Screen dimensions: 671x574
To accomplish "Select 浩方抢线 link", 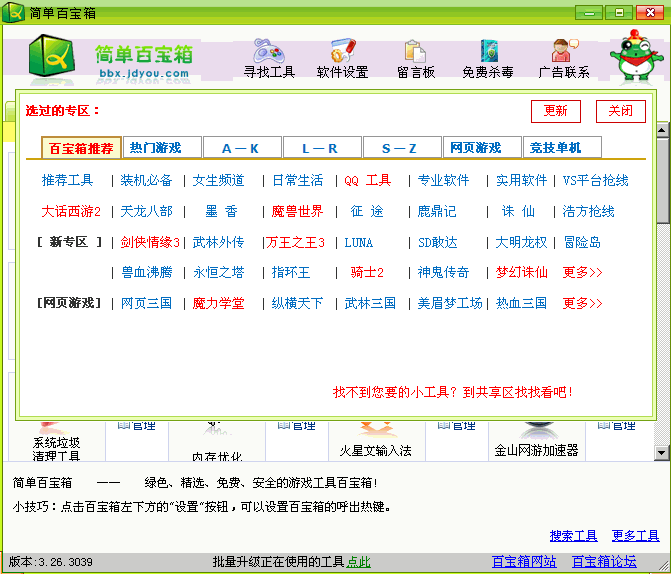I will pos(588,211).
